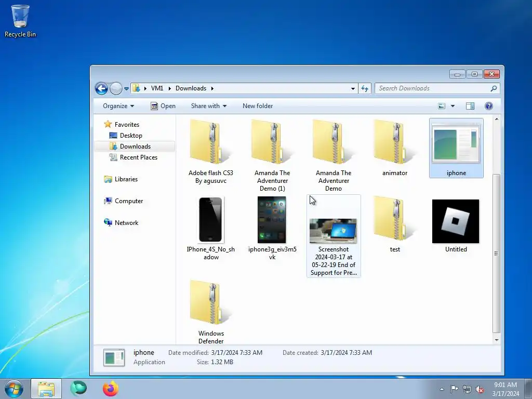Viewport: 532px width, 399px height.
Task: Click the folder icon in address bar
Action: click(x=136, y=88)
